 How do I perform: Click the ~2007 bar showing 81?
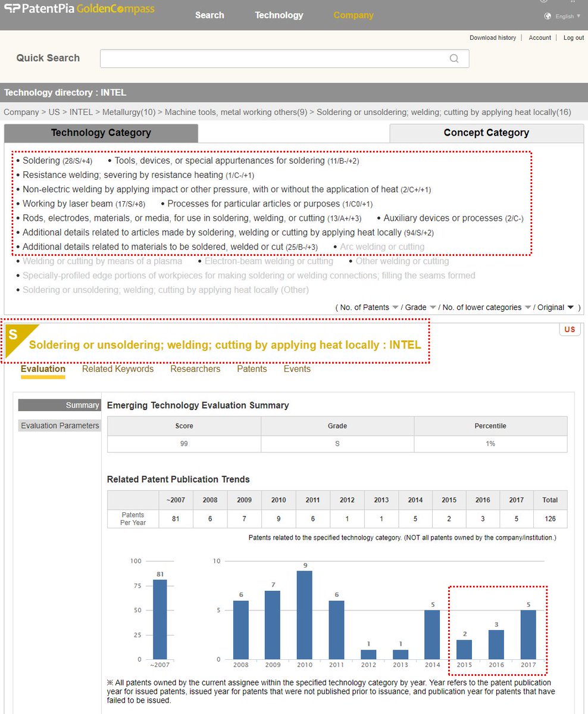(160, 619)
